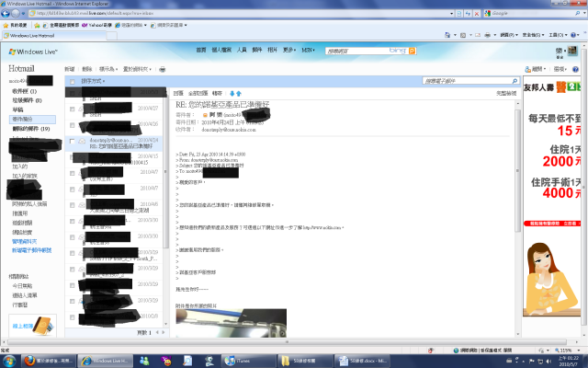Tick checkbox of message dated 2010/4/27
The height and width of the screenshot is (368, 588).
click(73, 109)
